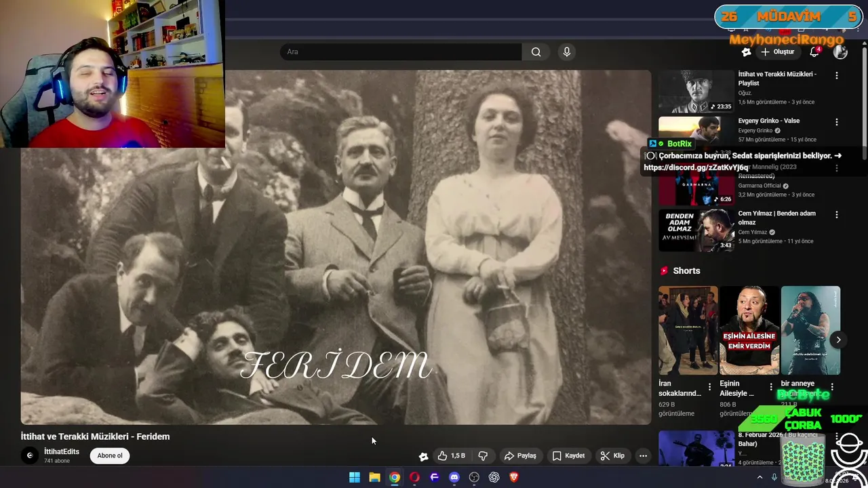
Task: Open the 8. Februar 2026 video thumbnail
Action: pos(696,448)
